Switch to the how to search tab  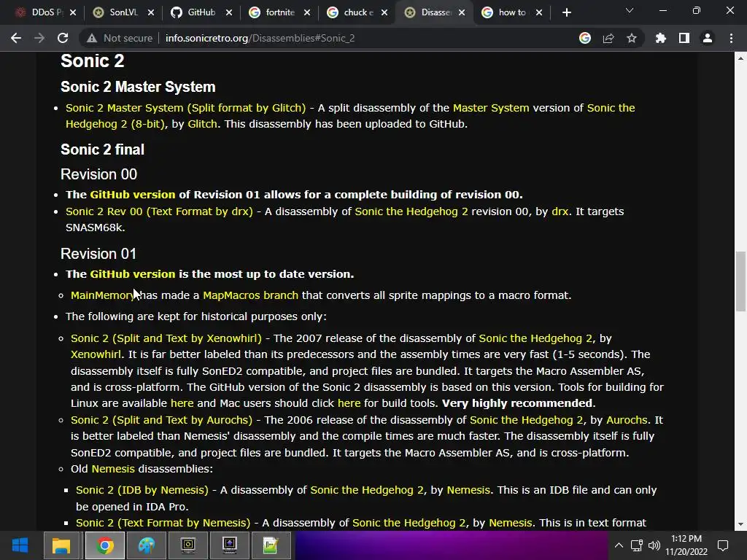pyautogui.click(x=511, y=12)
